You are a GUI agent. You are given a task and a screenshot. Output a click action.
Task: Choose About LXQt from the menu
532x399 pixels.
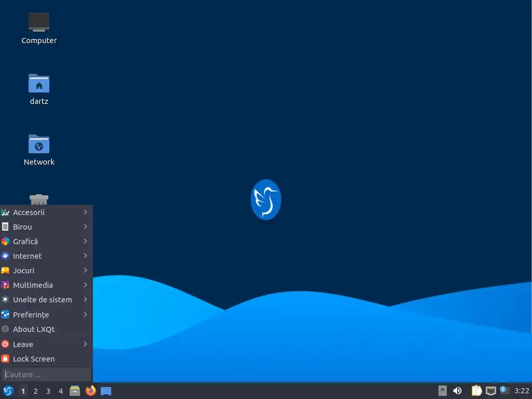click(x=46, y=329)
